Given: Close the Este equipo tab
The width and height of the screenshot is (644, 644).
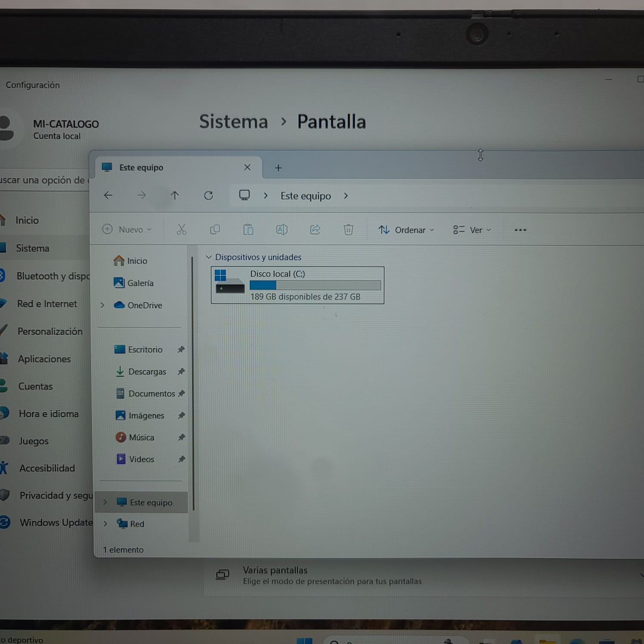Looking at the screenshot, I should click(x=247, y=167).
